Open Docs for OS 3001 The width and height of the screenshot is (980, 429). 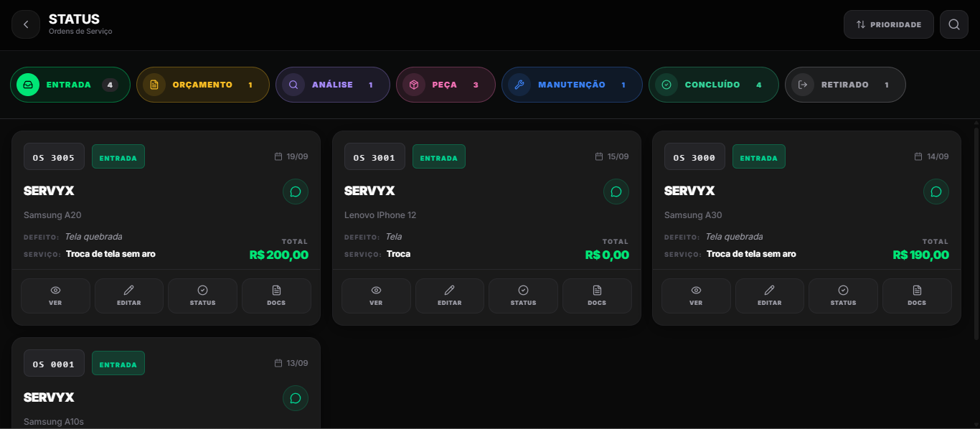[597, 296]
